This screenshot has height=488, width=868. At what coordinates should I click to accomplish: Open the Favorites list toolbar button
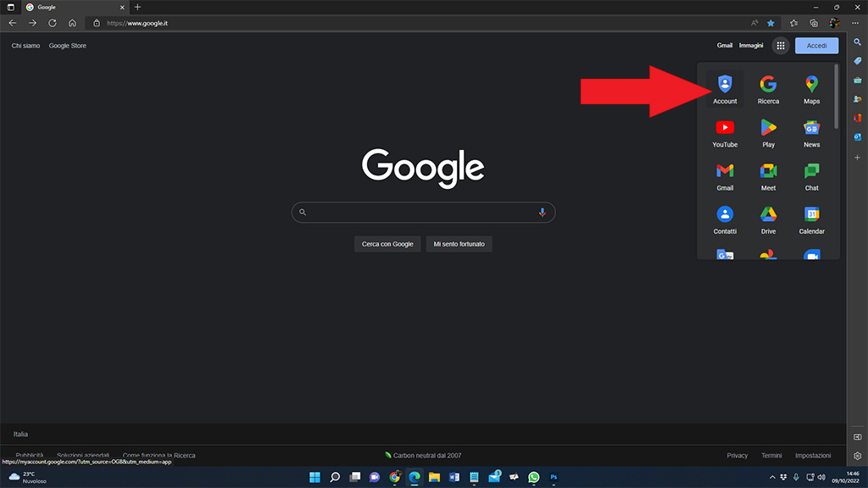tap(793, 23)
